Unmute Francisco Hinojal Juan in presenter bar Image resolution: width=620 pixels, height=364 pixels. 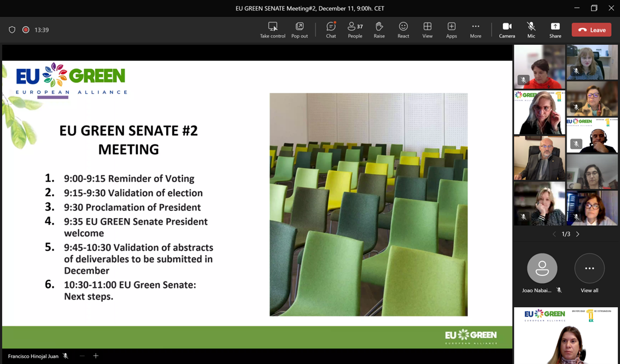click(x=65, y=356)
